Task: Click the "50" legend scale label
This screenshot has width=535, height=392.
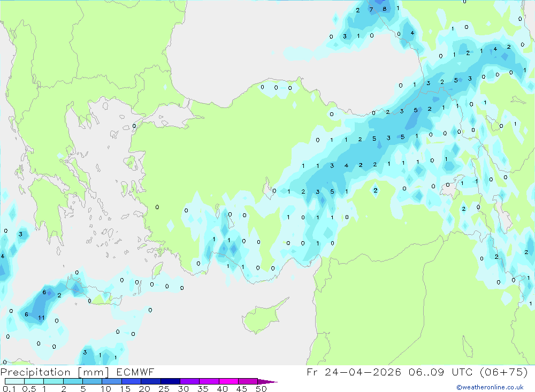Action: pyautogui.click(x=261, y=389)
